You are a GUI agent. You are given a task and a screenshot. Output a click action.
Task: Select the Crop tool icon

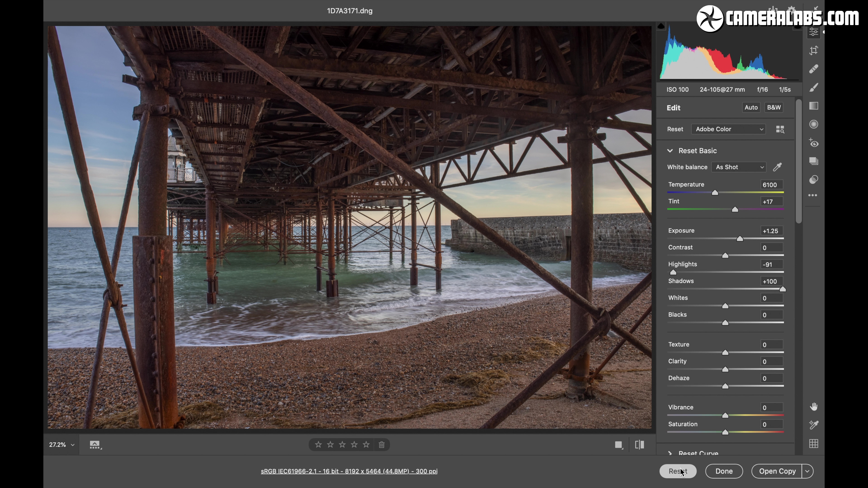[x=814, y=51]
